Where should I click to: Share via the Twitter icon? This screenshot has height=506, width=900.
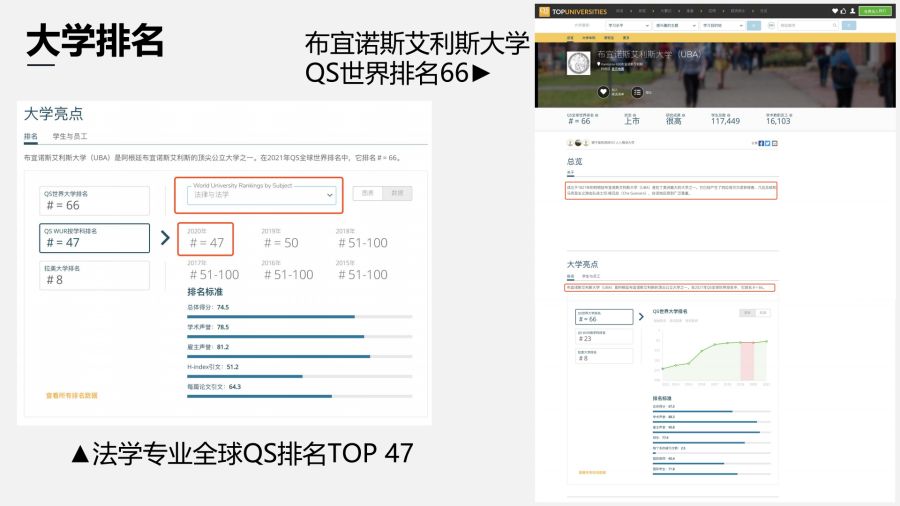coord(767,143)
